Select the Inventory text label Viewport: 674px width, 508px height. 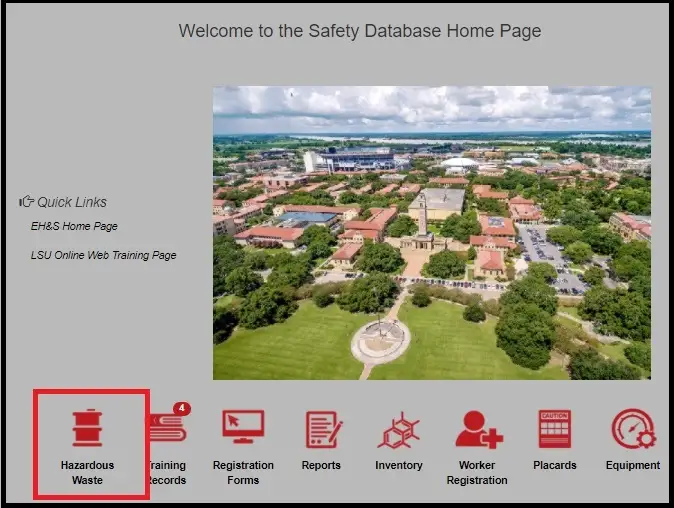[x=399, y=466]
